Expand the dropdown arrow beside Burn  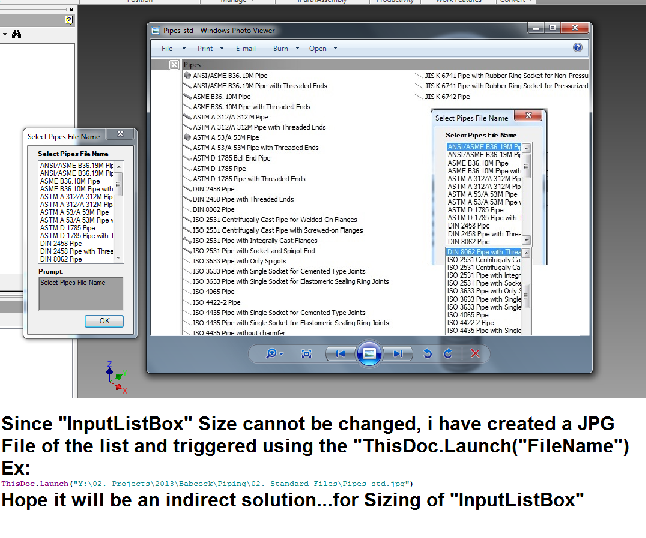297,49
